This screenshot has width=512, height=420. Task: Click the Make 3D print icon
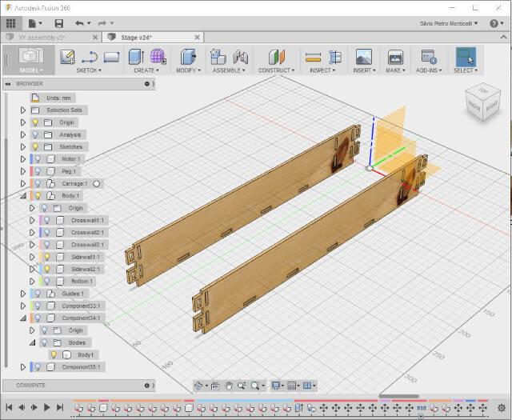[395, 57]
